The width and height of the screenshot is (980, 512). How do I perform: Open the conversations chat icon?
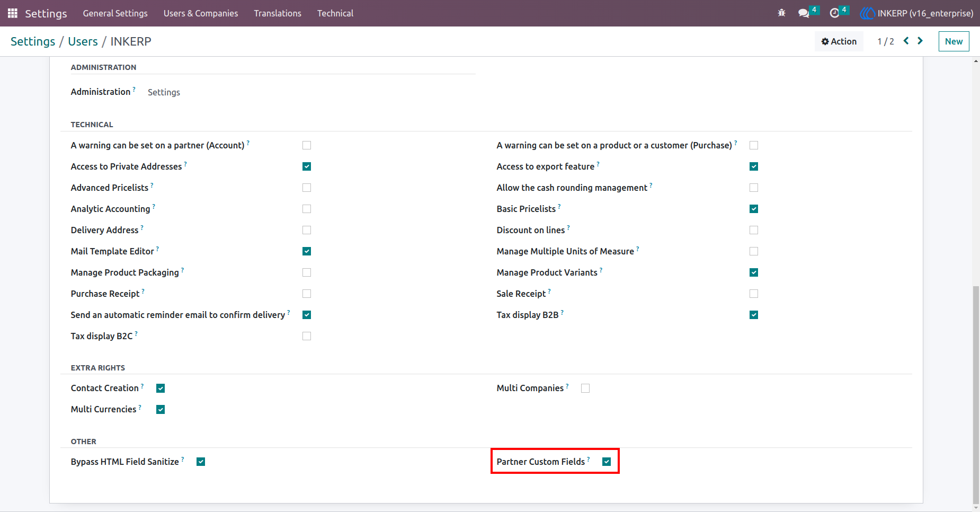tap(804, 13)
